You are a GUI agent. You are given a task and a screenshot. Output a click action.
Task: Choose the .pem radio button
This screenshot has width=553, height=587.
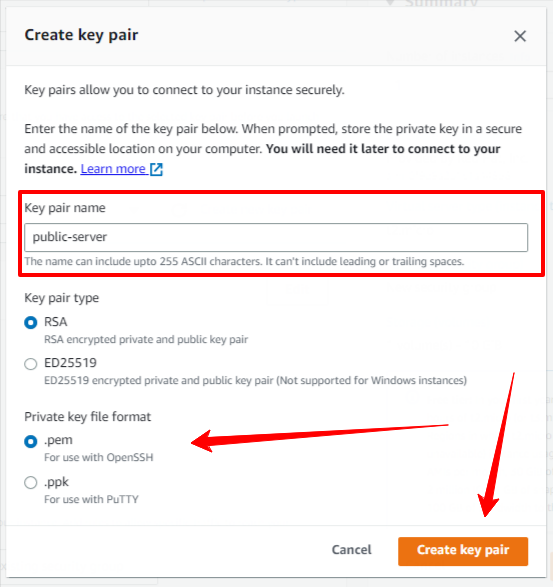[x=31, y=441]
